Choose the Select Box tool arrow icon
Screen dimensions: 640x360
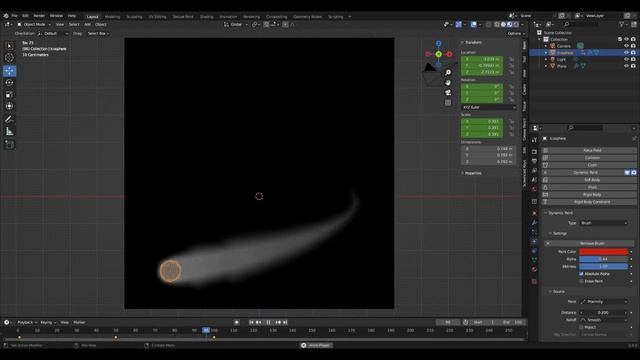click(x=9, y=46)
